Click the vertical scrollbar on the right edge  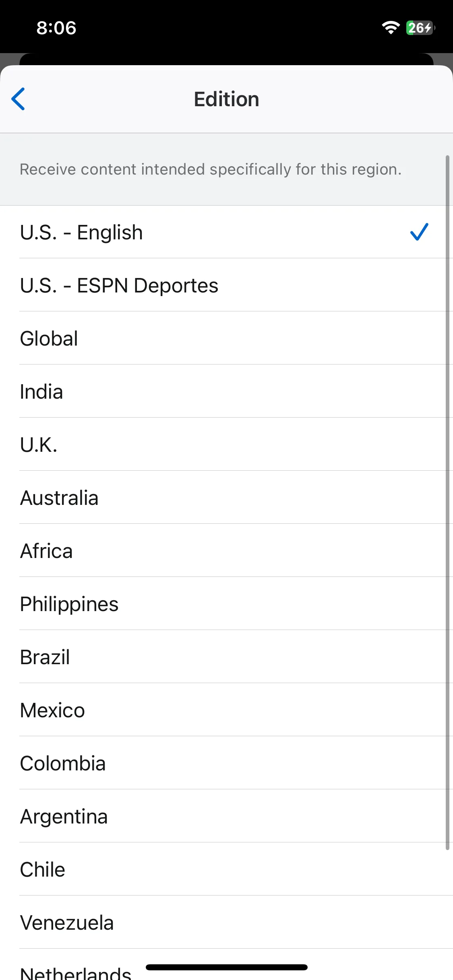tap(447, 502)
